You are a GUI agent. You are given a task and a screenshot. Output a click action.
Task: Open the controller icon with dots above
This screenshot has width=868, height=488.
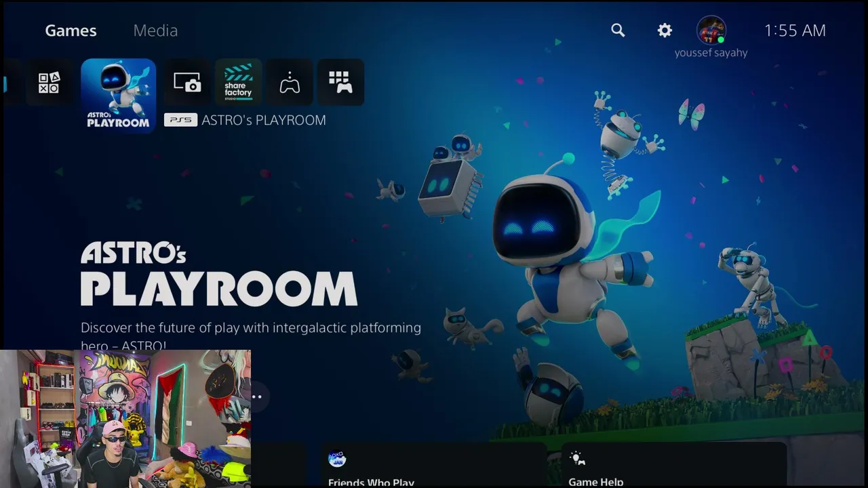(290, 82)
